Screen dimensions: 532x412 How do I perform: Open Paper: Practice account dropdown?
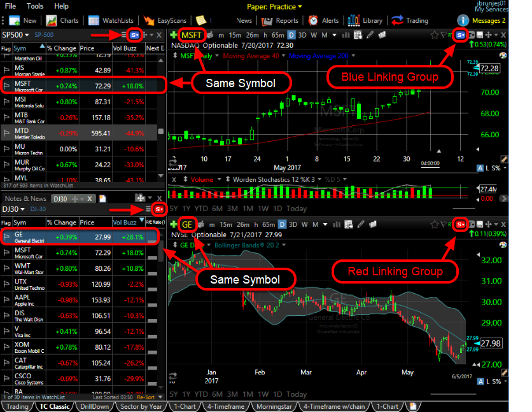pyautogui.click(x=274, y=6)
